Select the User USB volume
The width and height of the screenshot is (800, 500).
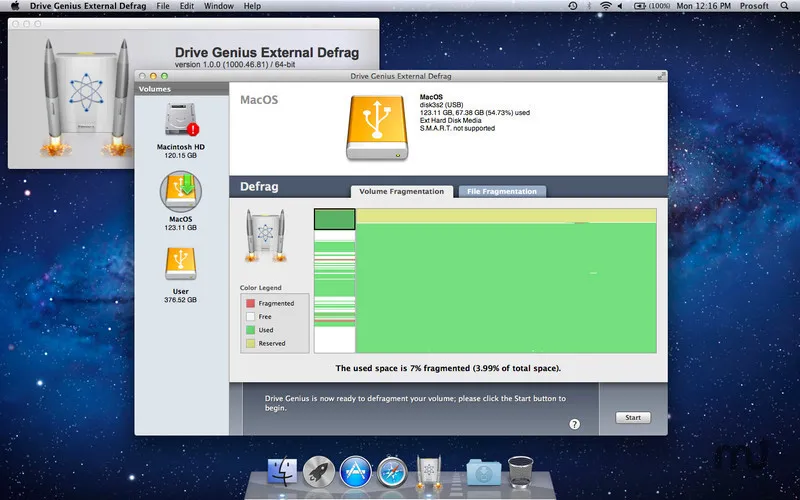[181, 264]
